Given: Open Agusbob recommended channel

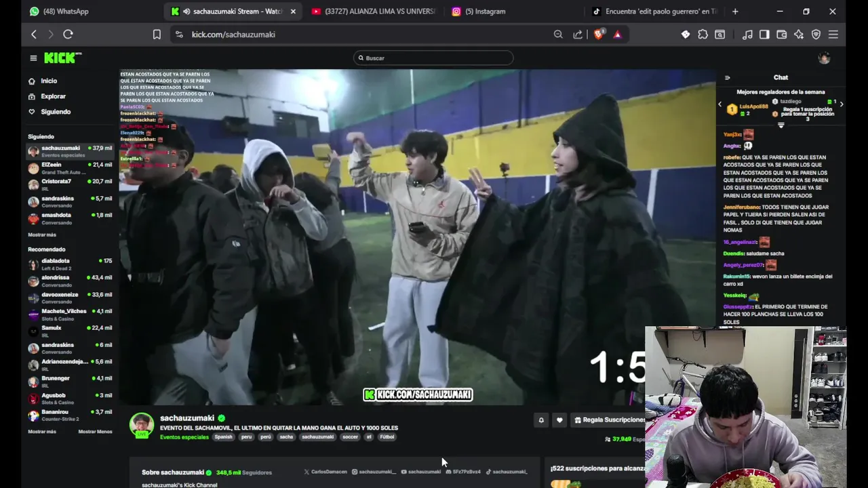Looking at the screenshot, I should coord(70,399).
